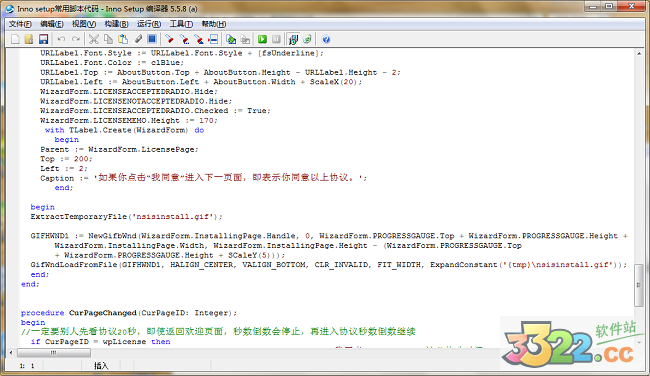Save the current script

click(x=44, y=39)
